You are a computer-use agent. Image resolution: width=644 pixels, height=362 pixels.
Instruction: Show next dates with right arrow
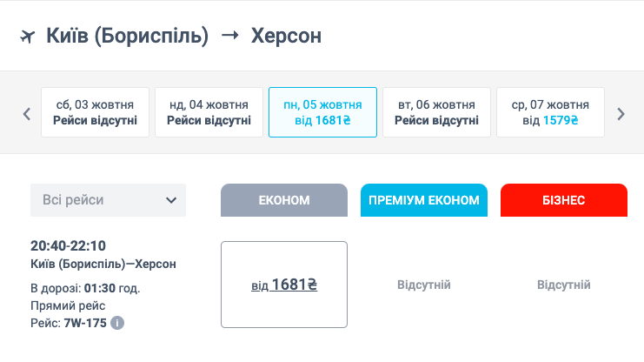click(x=621, y=114)
